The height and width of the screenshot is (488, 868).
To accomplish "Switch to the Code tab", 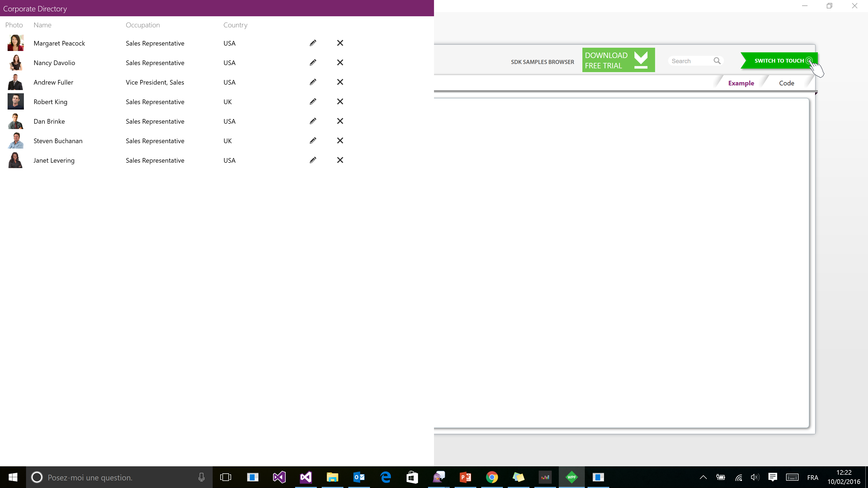I will point(786,83).
